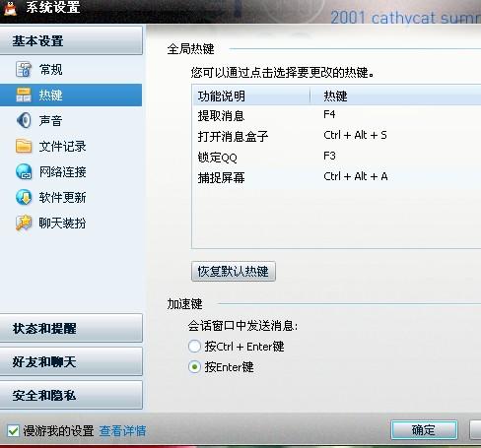Go to 声音 settings
Viewport: 481px width, 448px height.
(71, 120)
